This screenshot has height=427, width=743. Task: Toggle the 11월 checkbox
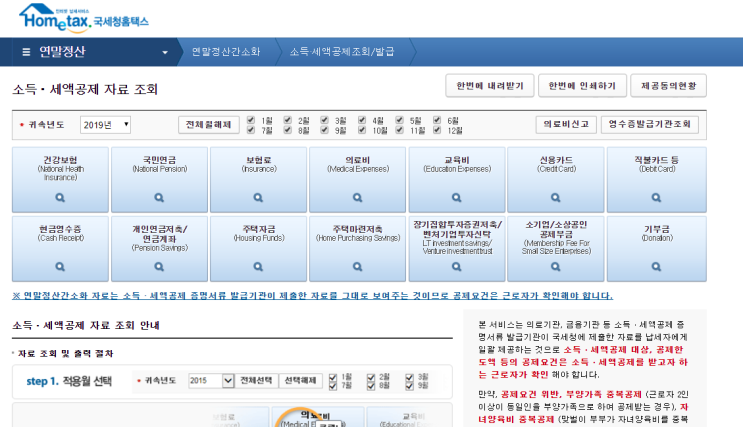click(399, 130)
